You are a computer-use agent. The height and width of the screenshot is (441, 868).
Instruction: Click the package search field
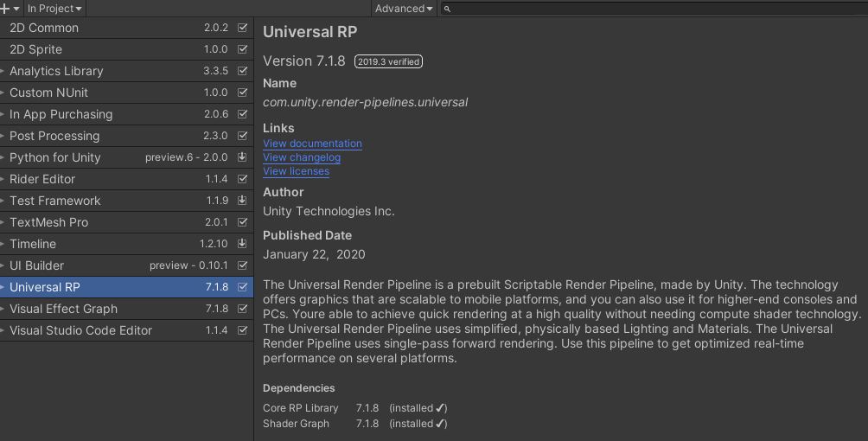click(x=654, y=9)
